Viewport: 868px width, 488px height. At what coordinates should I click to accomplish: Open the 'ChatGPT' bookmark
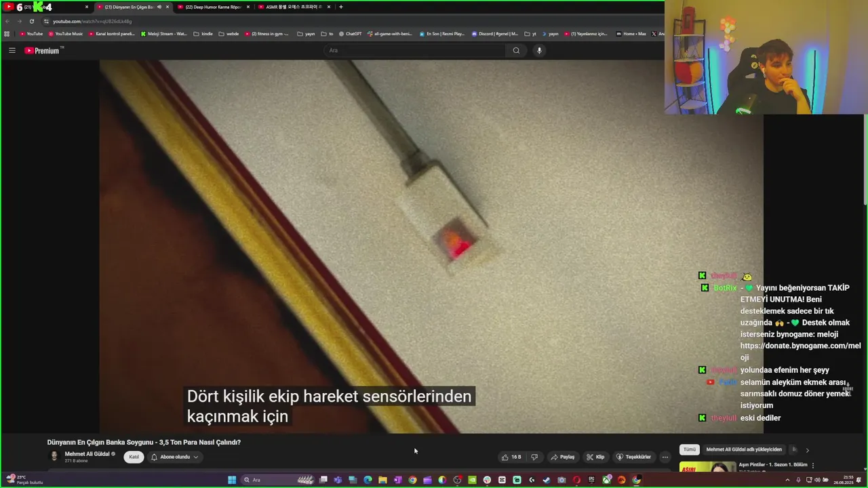(x=350, y=33)
